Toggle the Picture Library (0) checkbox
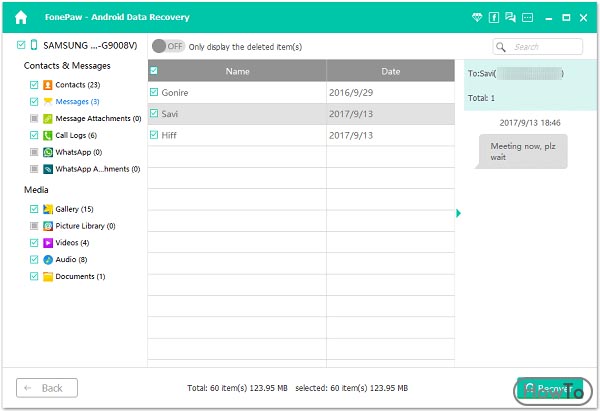The image size is (600, 411). click(x=34, y=226)
